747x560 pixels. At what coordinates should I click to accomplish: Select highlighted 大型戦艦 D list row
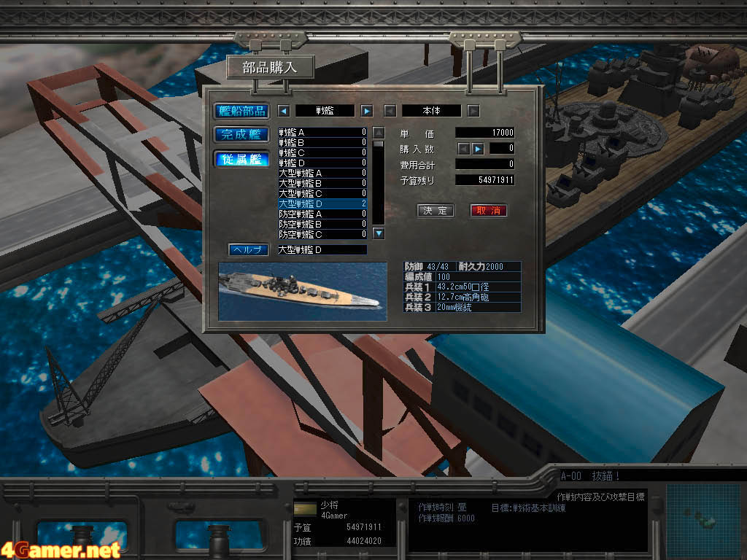tap(322, 204)
